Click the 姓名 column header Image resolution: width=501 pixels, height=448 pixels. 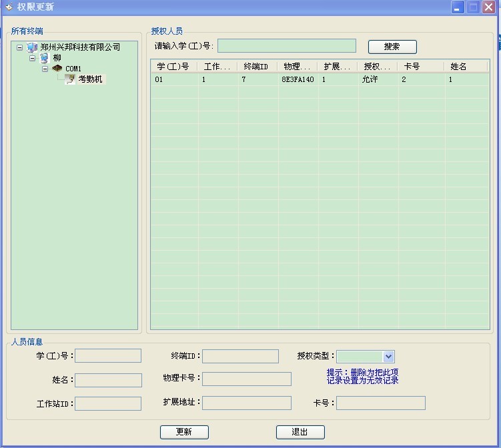coord(466,67)
